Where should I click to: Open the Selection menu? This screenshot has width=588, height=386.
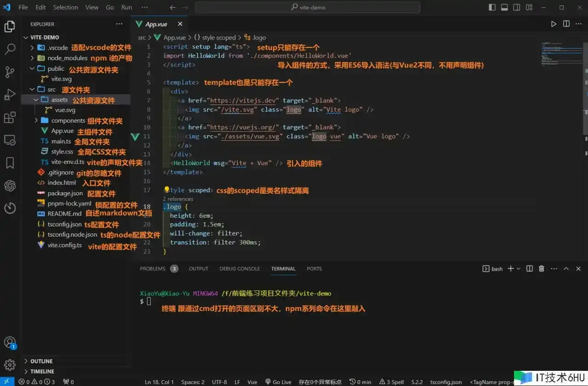66,7
